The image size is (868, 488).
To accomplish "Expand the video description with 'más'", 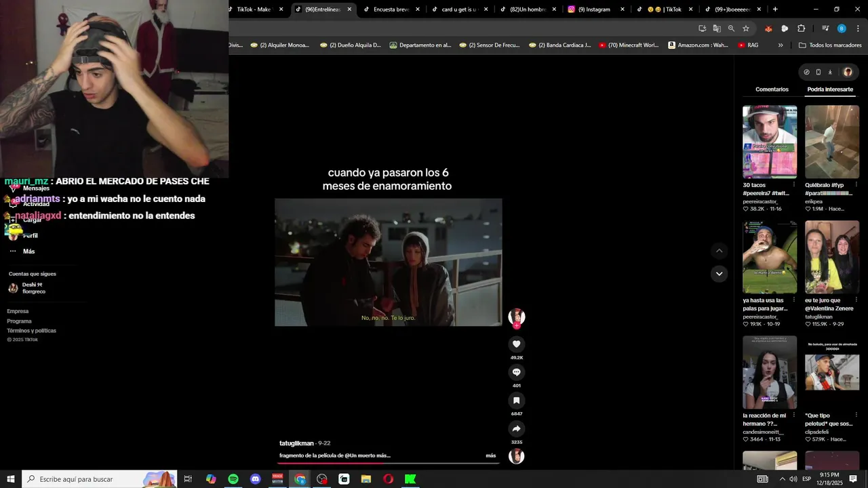I will pos(491,455).
